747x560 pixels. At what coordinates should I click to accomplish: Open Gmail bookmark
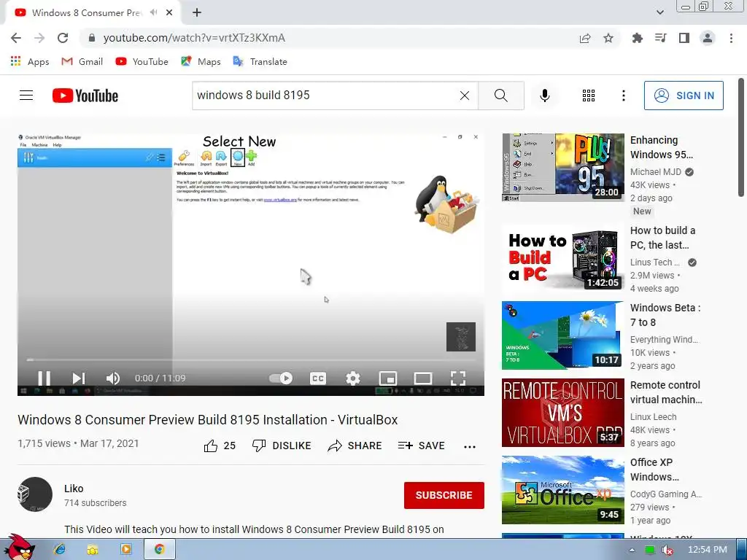coord(82,61)
